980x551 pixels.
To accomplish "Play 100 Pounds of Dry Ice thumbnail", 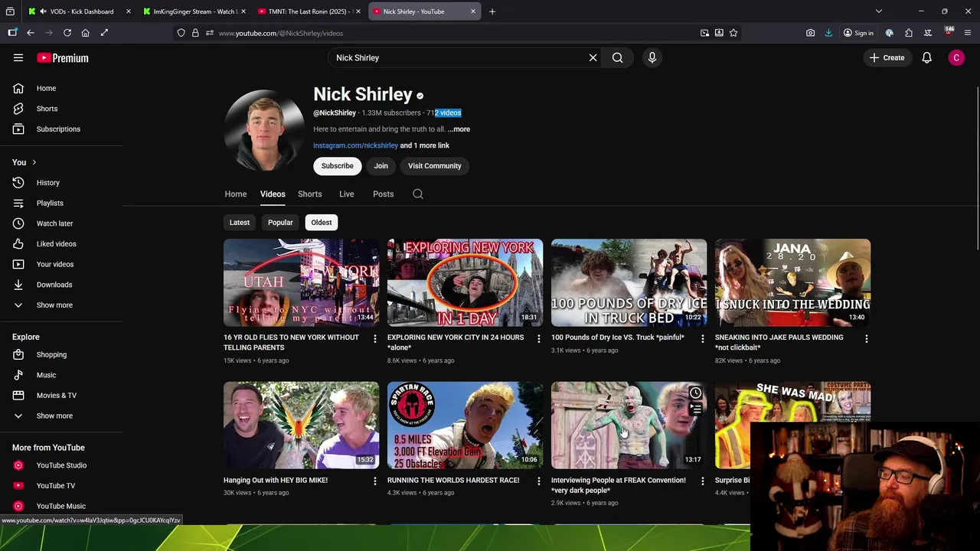I will pyautogui.click(x=629, y=282).
